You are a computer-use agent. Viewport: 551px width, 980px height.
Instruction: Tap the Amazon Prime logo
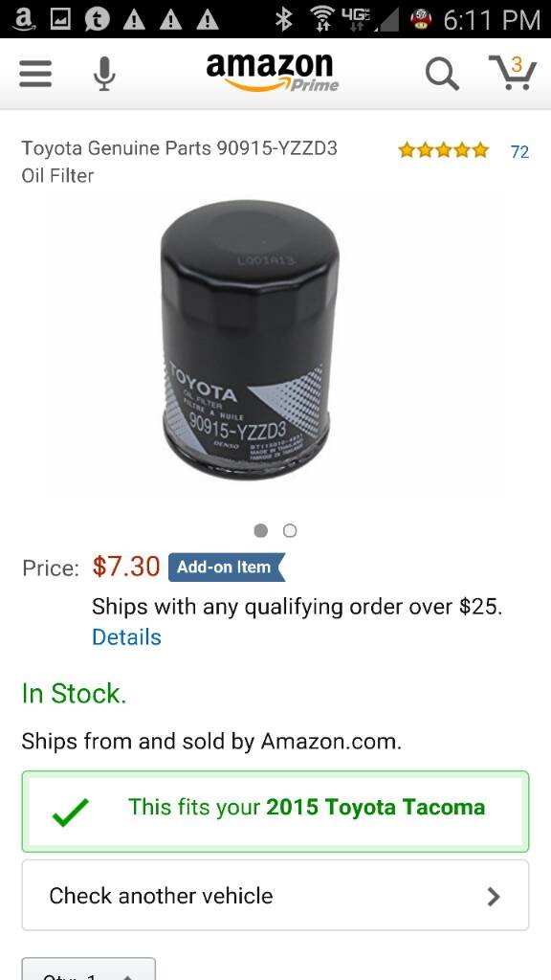click(x=273, y=73)
